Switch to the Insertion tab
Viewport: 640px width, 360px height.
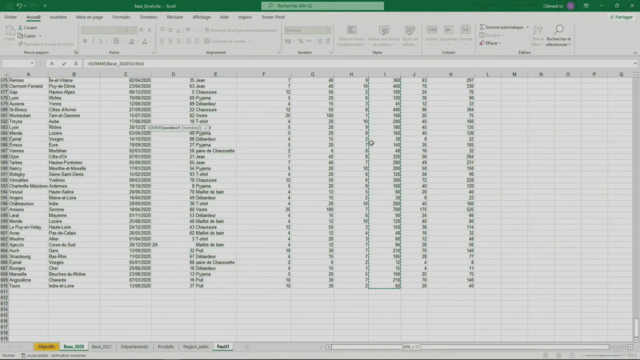pos(58,17)
